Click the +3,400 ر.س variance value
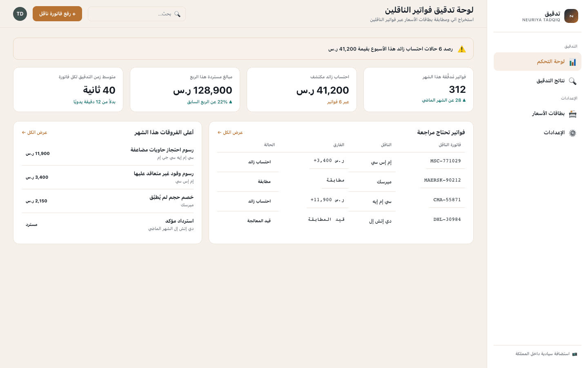Image resolution: width=588 pixels, height=368 pixels. (329, 161)
